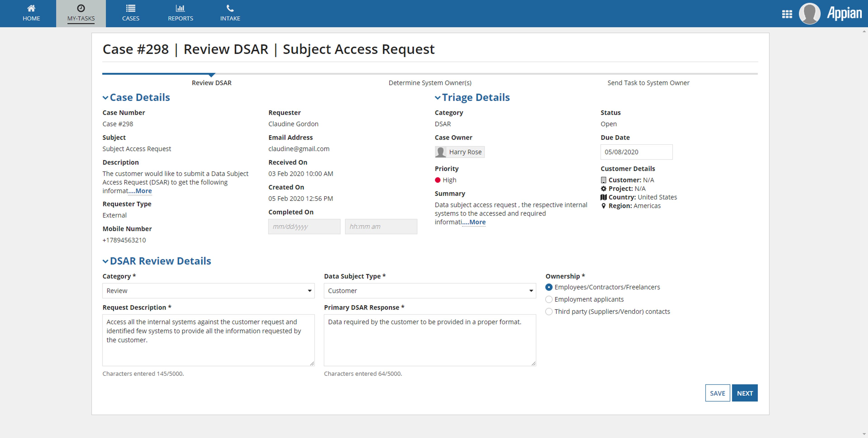Viewport: 868px width, 438px height.
Task: Click the Region location pin icon
Action: 604,206
